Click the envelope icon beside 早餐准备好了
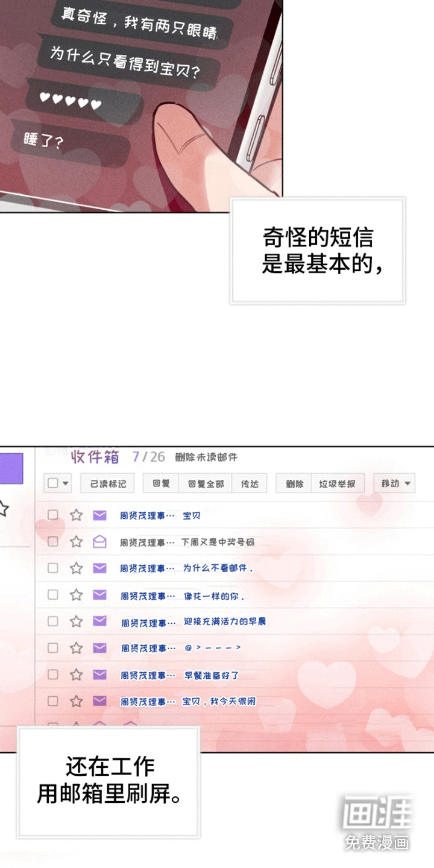 click(99, 675)
